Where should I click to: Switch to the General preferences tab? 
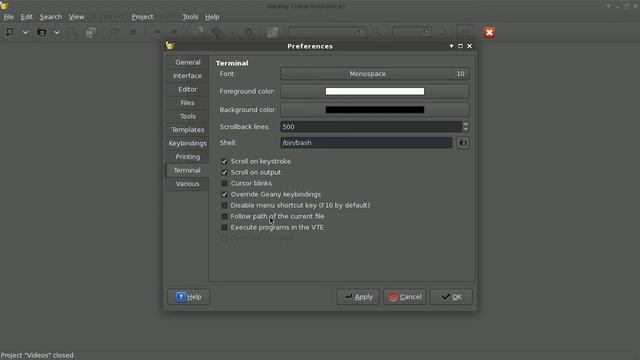(188, 62)
